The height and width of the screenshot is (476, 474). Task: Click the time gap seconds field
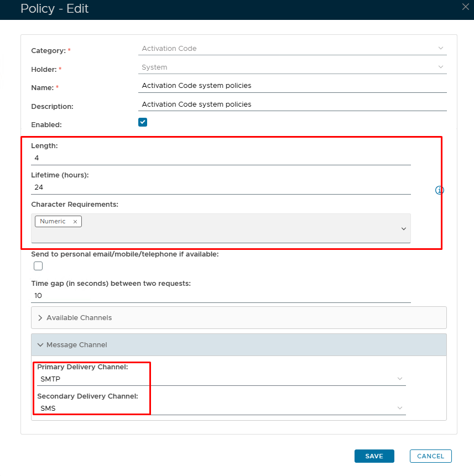(x=221, y=296)
